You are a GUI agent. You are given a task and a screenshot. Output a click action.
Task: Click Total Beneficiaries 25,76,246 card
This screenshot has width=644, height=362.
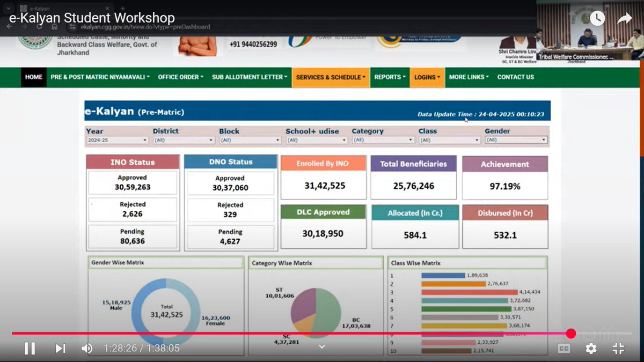coord(413,178)
